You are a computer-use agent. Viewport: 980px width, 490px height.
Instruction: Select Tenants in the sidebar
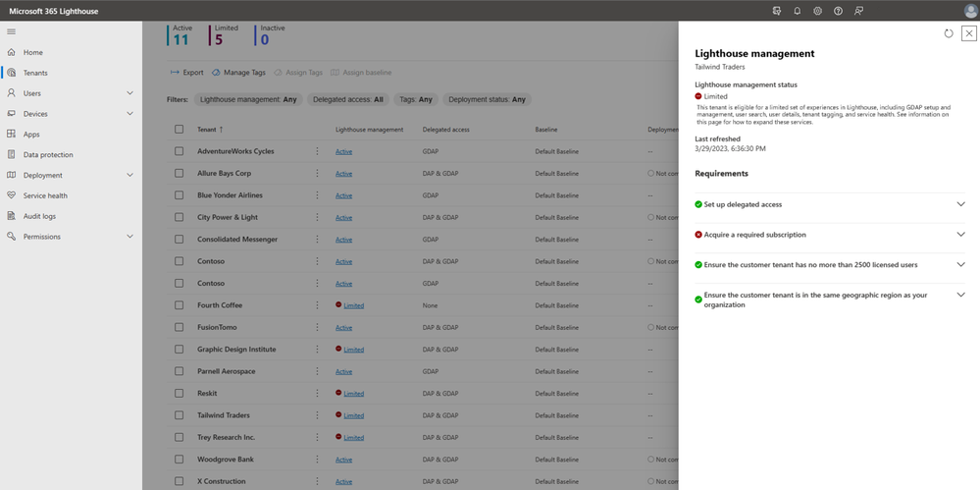pos(35,73)
